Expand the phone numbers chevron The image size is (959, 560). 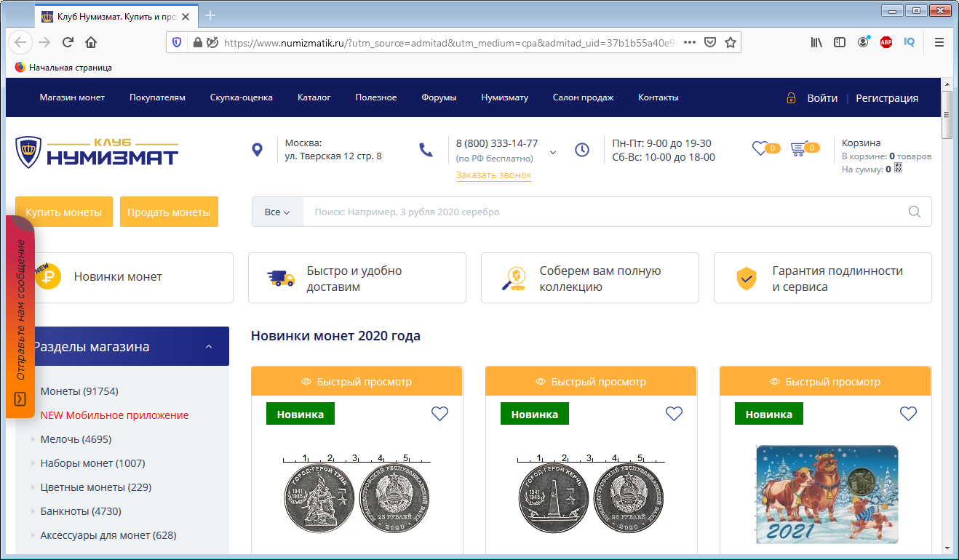(553, 152)
